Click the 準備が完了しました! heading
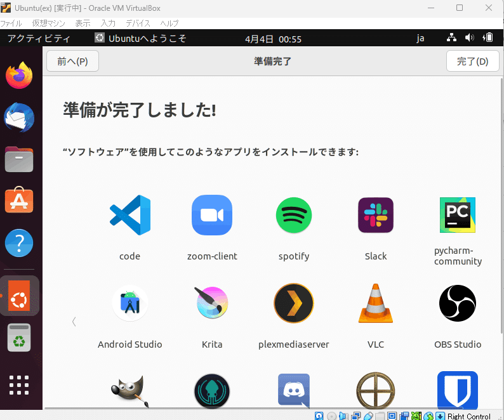The width and height of the screenshot is (504, 420). click(x=140, y=110)
